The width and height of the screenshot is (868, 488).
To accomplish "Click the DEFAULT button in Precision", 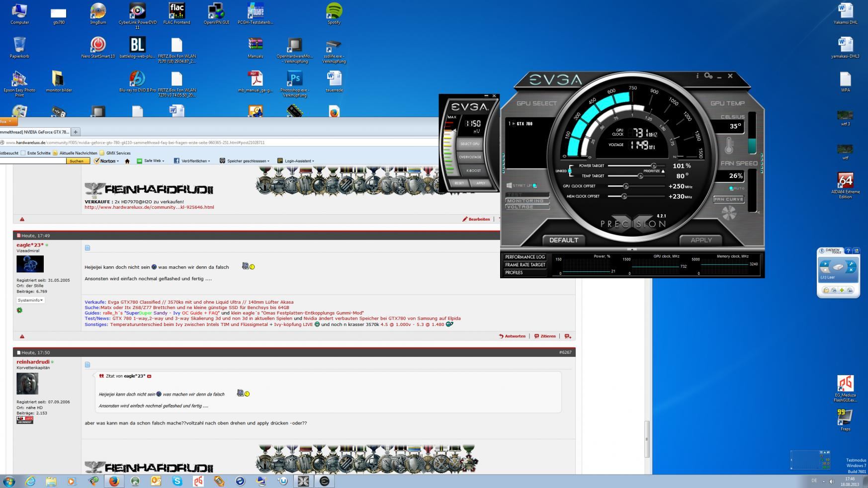I will [564, 240].
